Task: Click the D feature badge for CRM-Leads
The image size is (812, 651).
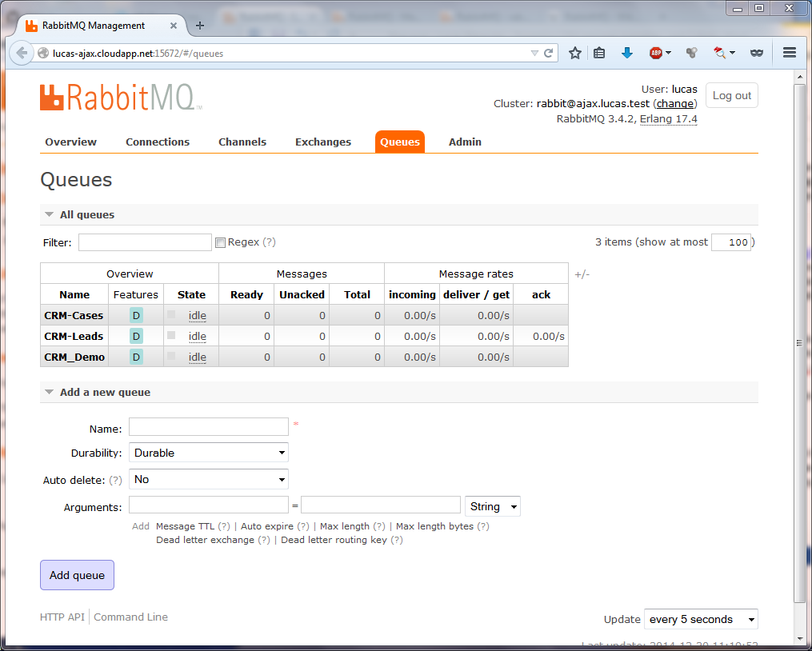Action: [136, 336]
